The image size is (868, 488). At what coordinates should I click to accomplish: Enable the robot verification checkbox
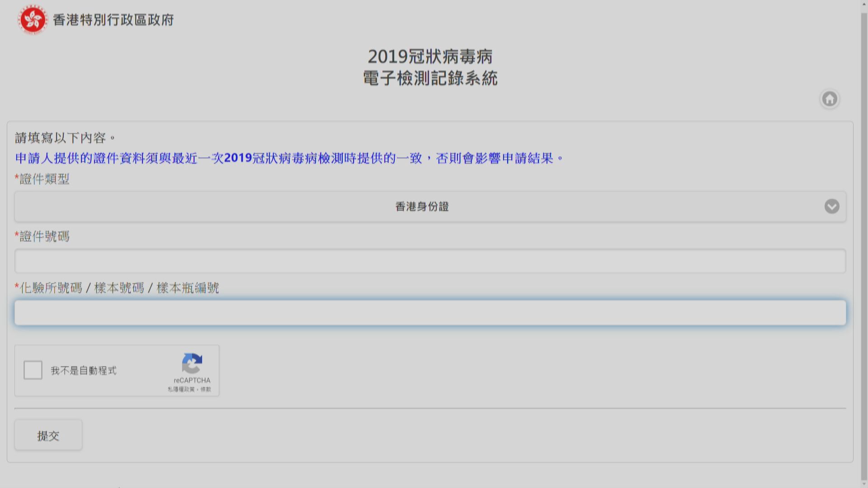click(x=33, y=370)
